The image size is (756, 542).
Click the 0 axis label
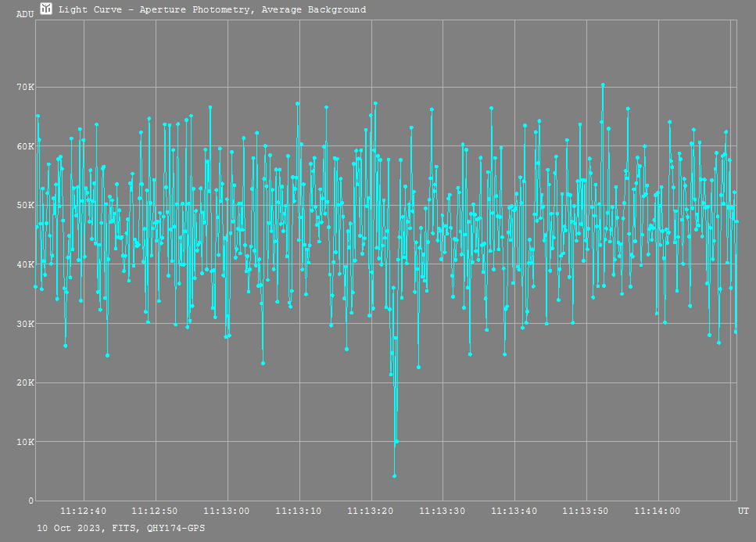(x=31, y=501)
